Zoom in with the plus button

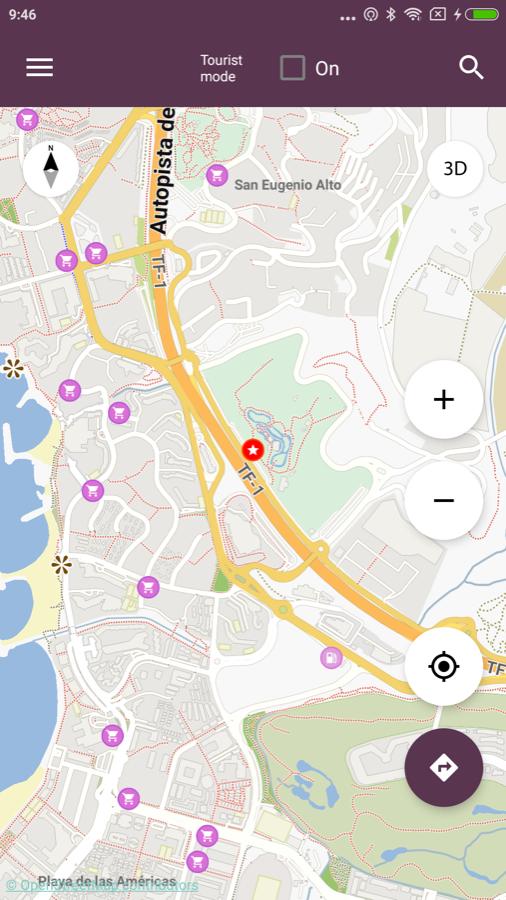(443, 399)
